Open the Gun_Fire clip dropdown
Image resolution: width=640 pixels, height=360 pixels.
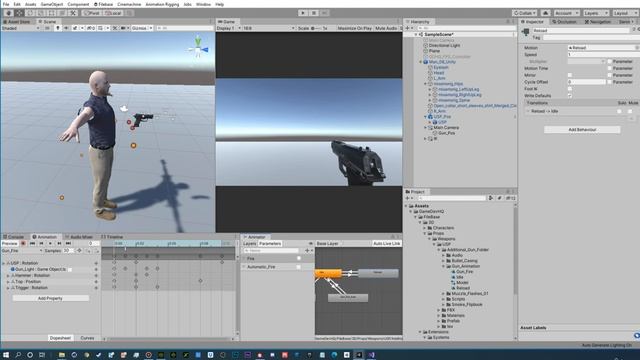pos(22,251)
